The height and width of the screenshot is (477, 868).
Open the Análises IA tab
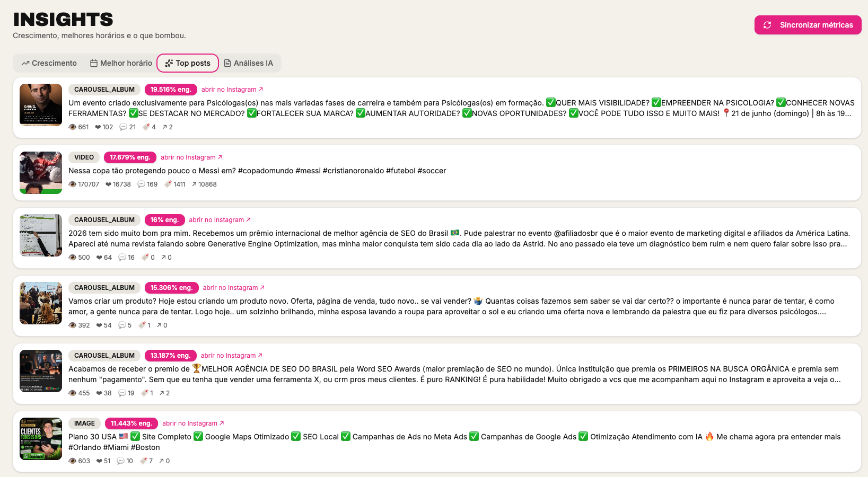click(249, 63)
